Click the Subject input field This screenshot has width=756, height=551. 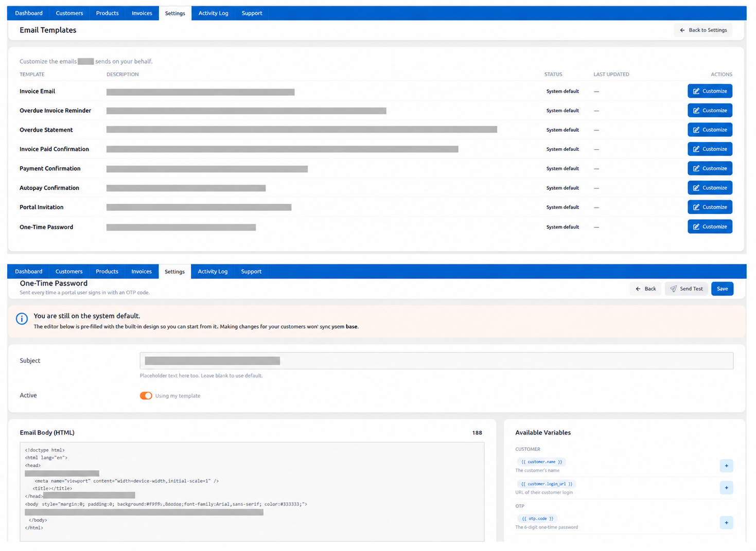[x=436, y=361]
